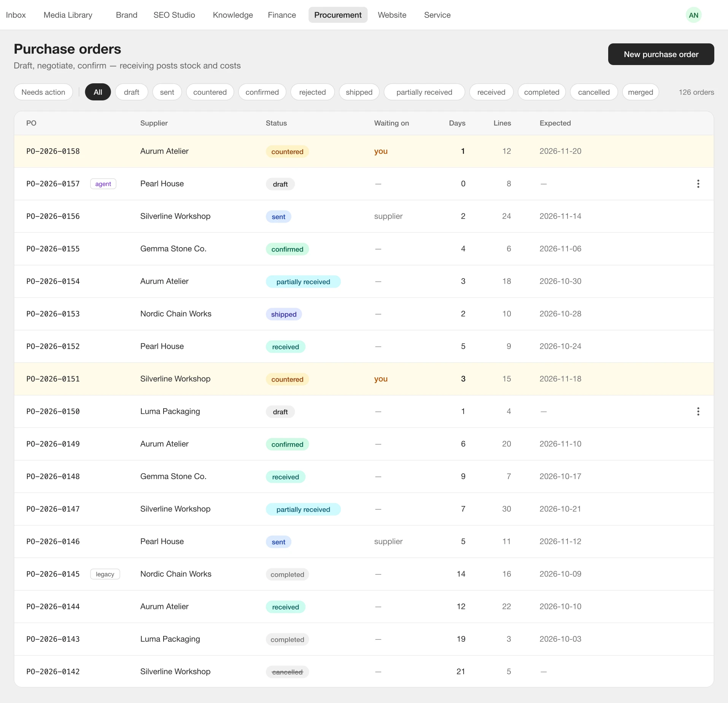Click the Supplier column header
The height and width of the screenshot is (703, 728).
pyautogui.click(x=154, y=123)
